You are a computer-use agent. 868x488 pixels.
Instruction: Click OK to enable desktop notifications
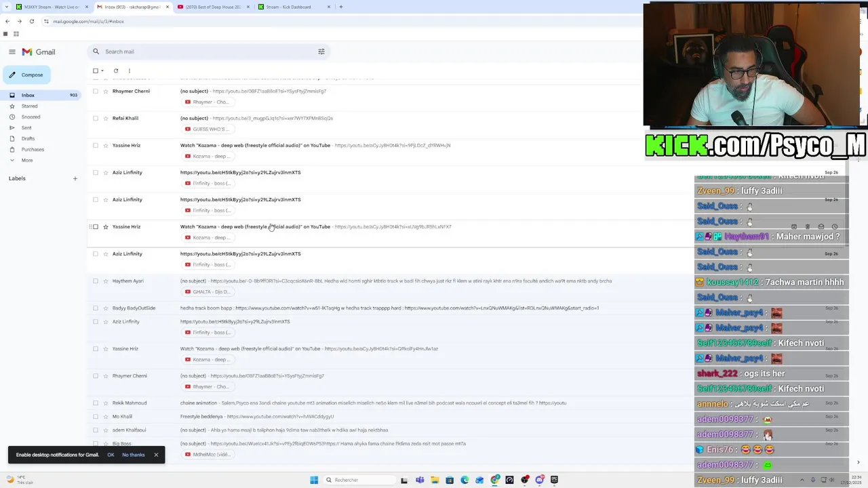[111, 455]
